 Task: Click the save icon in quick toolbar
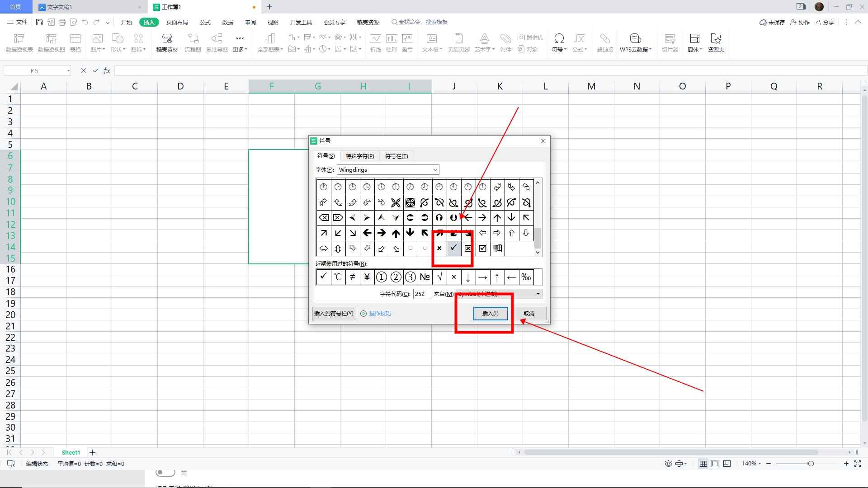tap(39, 22)
